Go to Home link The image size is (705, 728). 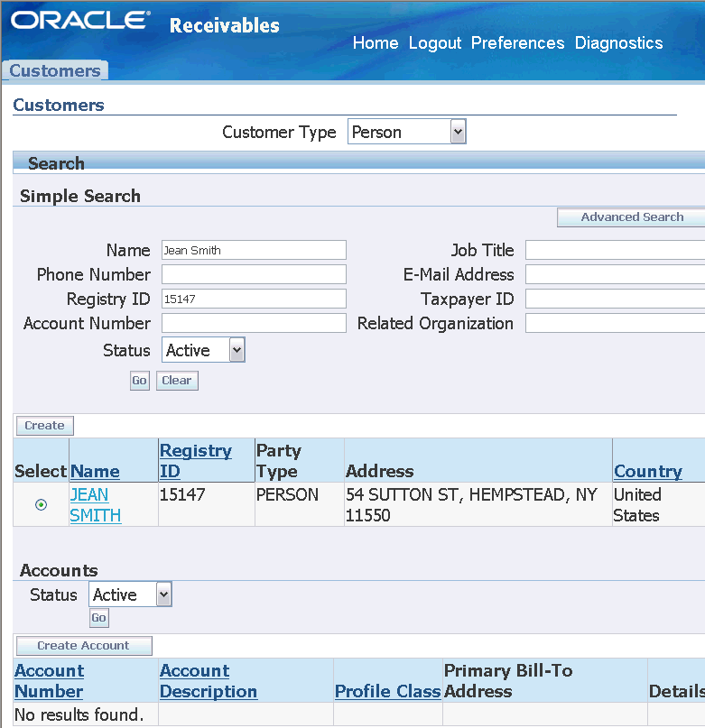click(x=376, y=43)
